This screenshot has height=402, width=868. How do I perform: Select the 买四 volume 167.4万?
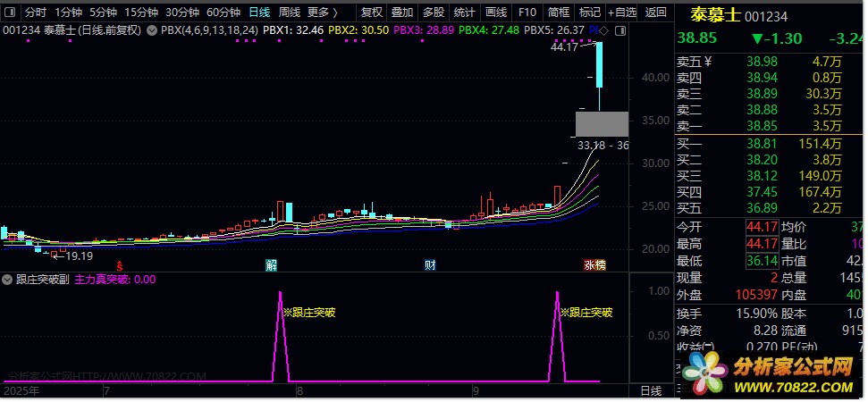[820, 192]
